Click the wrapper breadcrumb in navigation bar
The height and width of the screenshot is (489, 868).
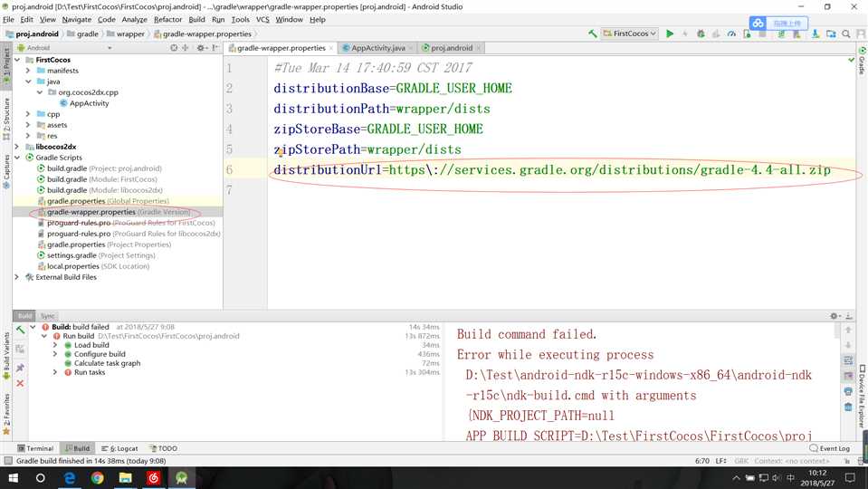coord(126,34)
